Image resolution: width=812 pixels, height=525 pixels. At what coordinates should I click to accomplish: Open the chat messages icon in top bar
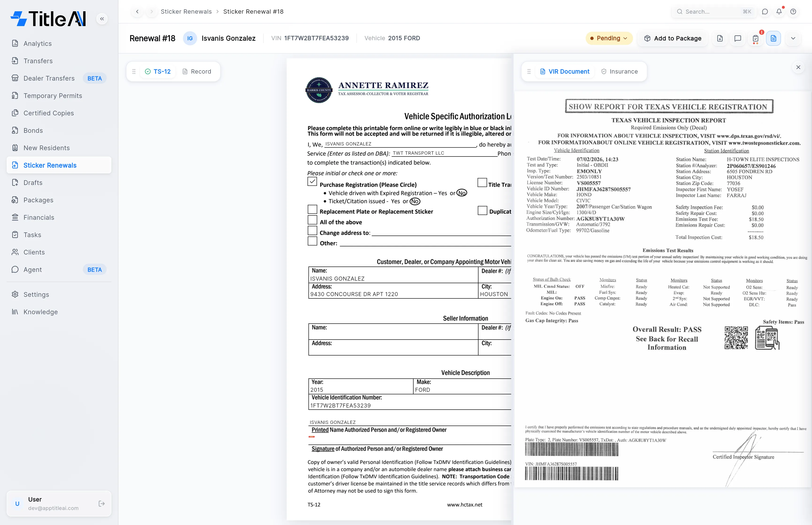point(765,12)
